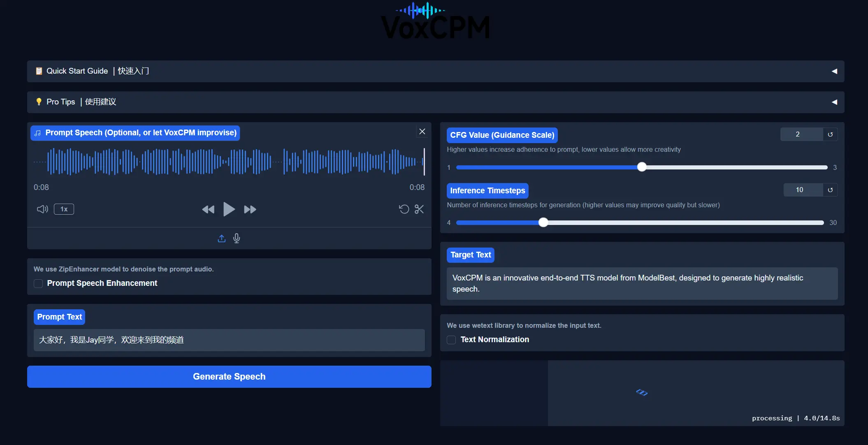
Task: Click the 'processing | 4.0/14.8s' status
Action: [x=796, y=418]
